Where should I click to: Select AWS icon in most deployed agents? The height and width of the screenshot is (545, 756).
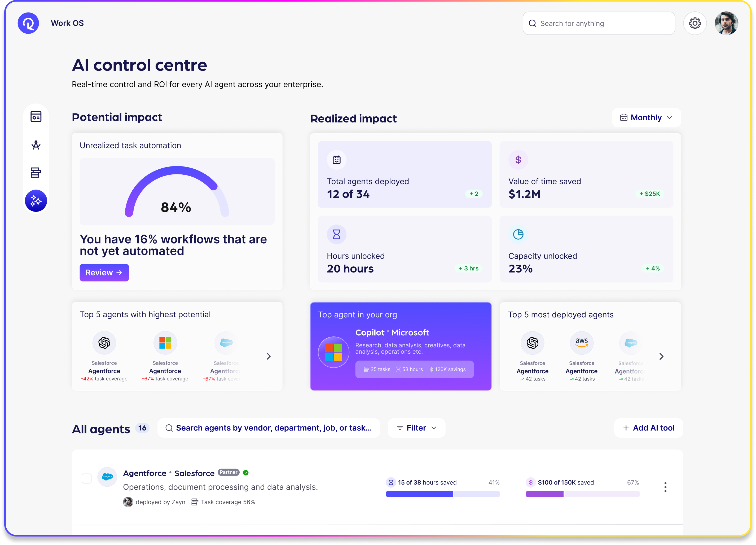(582, 343)
